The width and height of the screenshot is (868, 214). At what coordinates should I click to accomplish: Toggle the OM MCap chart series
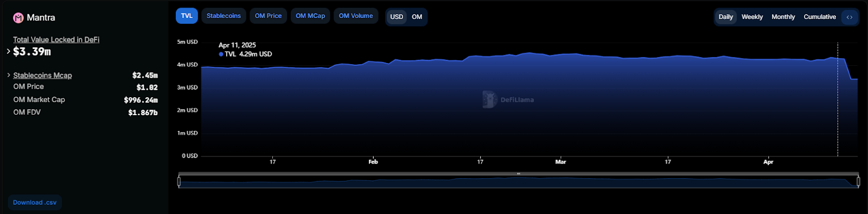pyautogui.click(x=310, y=16)
